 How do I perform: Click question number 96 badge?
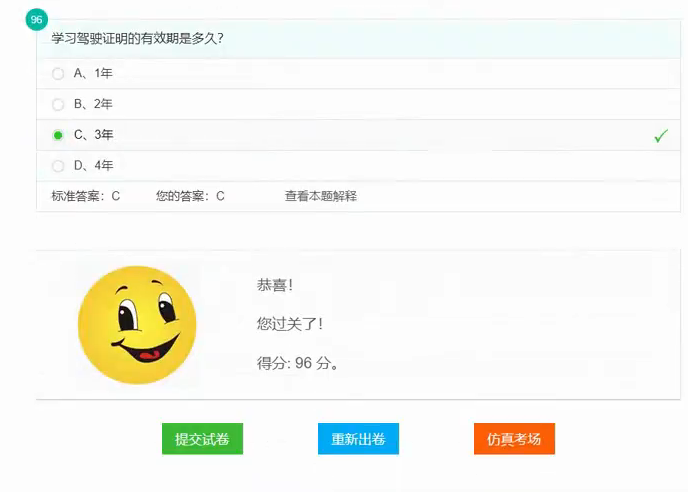pyautogui.click(x=36, y=20)
